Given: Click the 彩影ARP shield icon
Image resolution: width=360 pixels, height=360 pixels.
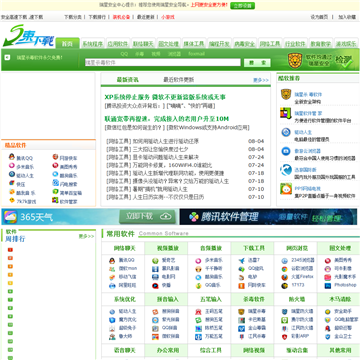Looking at the screenshot, I should point(284,337).
